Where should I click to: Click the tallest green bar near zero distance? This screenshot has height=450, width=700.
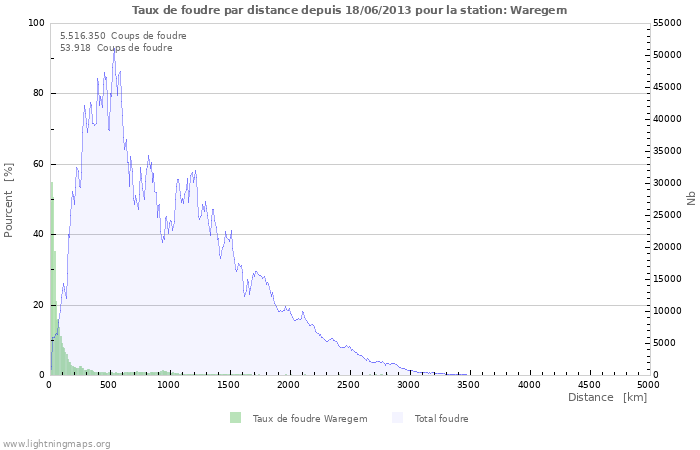point(51,278)
